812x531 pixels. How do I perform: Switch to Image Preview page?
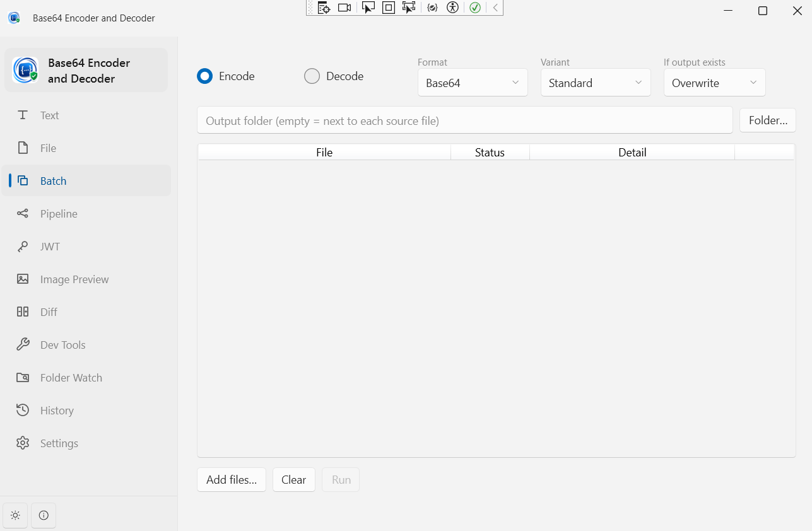tap(86, 279)
